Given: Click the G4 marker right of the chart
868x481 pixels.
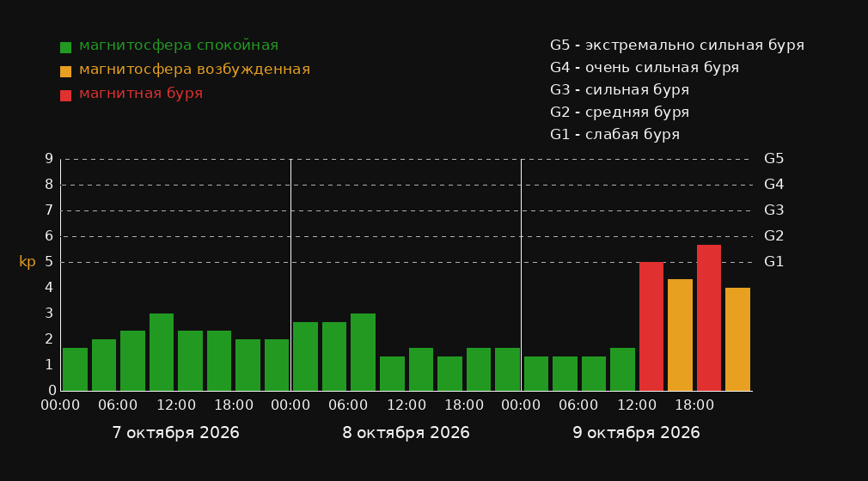Looking at the screenshot, I should [x=773, y=185].
